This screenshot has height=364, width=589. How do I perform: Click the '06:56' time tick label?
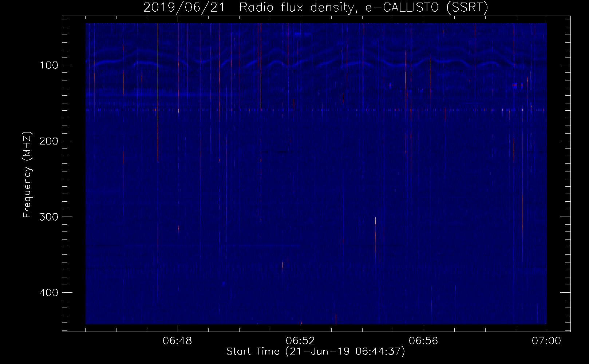pos(424,341)
